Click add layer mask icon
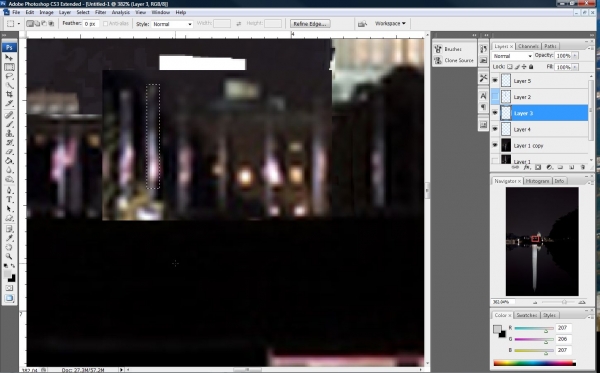600x373 pixels. [x=538, y=167]
